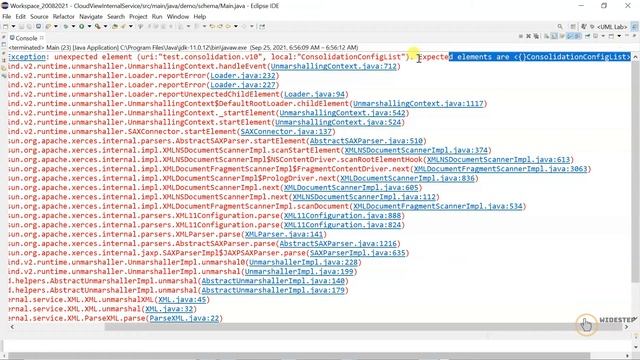
Task: Click the Quick Access search icon
Action: point(560,27)
